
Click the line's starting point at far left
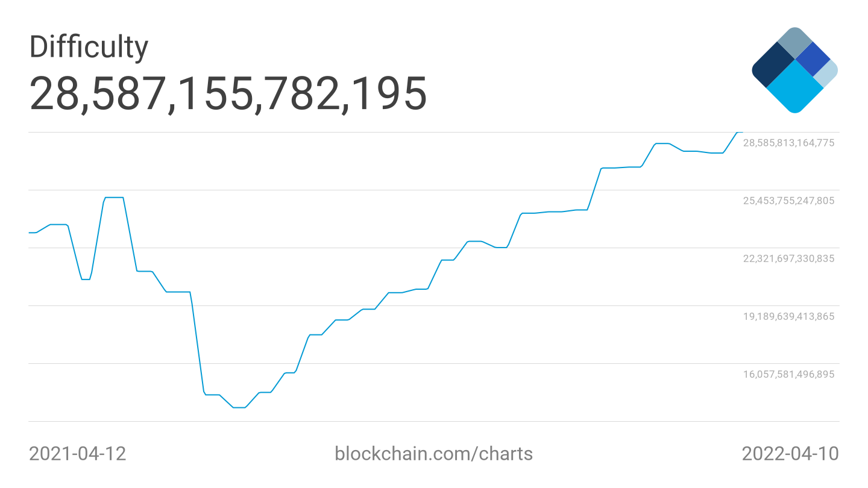(30, 233)
